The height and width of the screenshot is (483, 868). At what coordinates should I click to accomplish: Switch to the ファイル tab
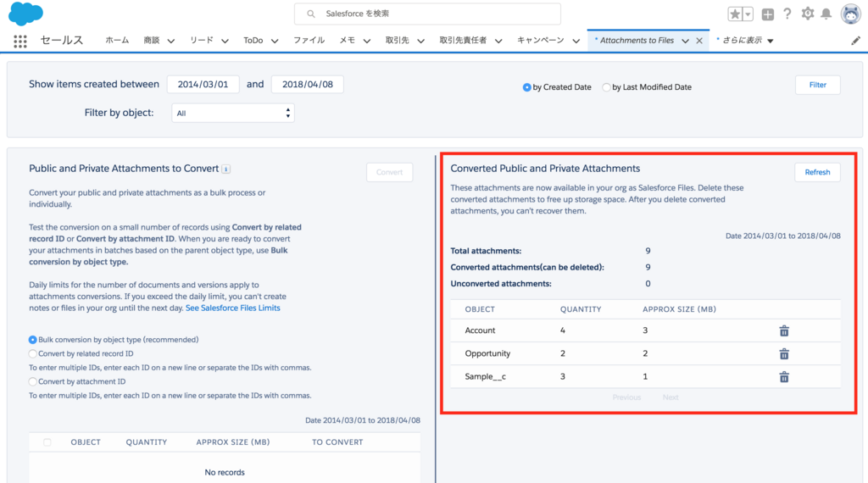pyautogui.click(x=309, y=41)
